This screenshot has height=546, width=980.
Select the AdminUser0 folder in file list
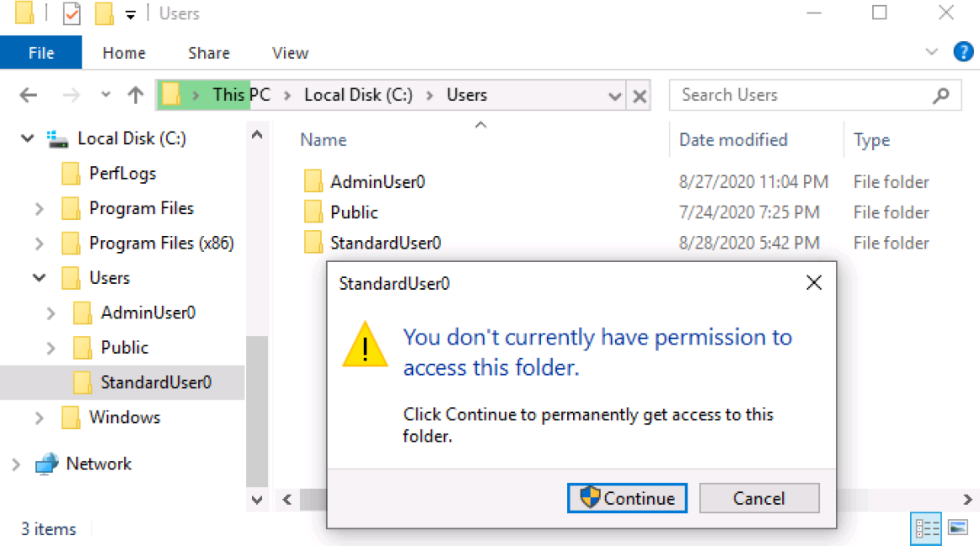[378, 182]
